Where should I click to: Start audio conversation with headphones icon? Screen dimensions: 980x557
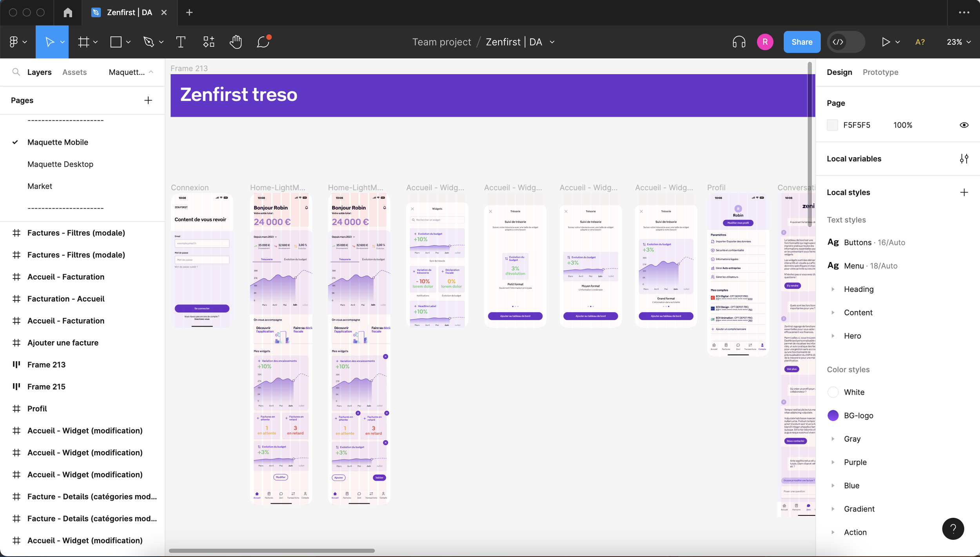(x=739, y=42)
